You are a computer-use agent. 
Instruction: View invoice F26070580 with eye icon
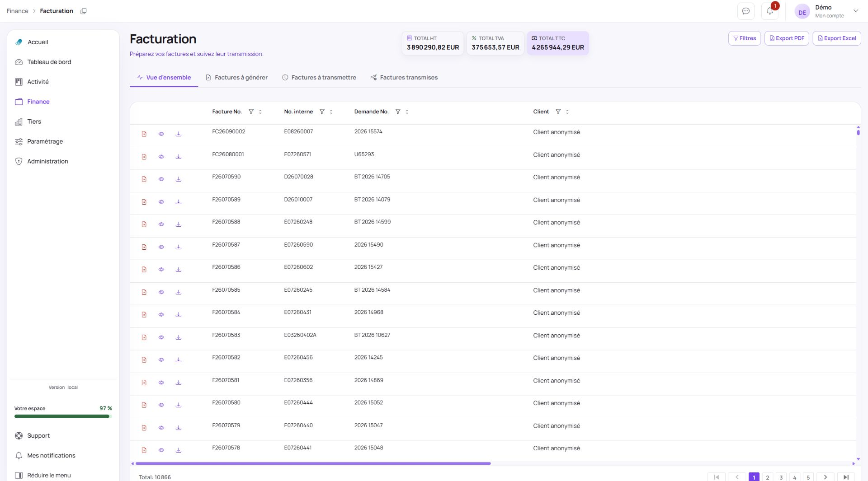[161, 405]
